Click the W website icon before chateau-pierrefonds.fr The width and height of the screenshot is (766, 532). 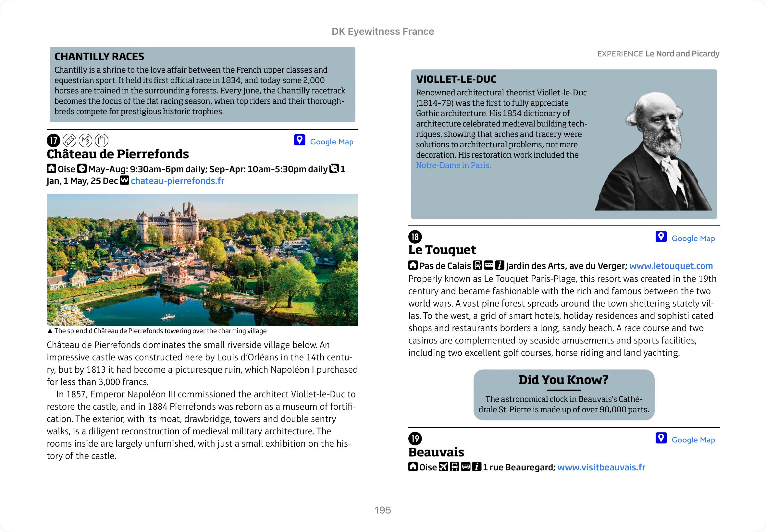[x=124, y=181]
